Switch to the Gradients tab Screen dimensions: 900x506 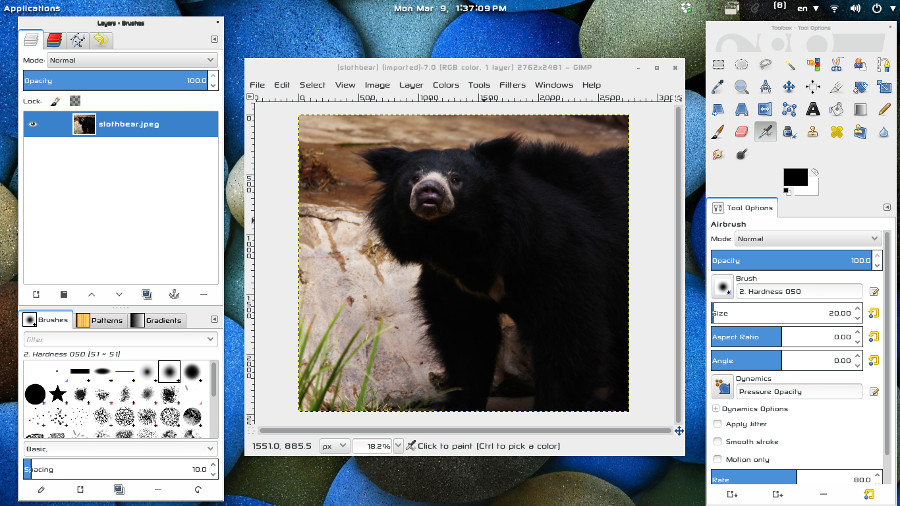156,320
